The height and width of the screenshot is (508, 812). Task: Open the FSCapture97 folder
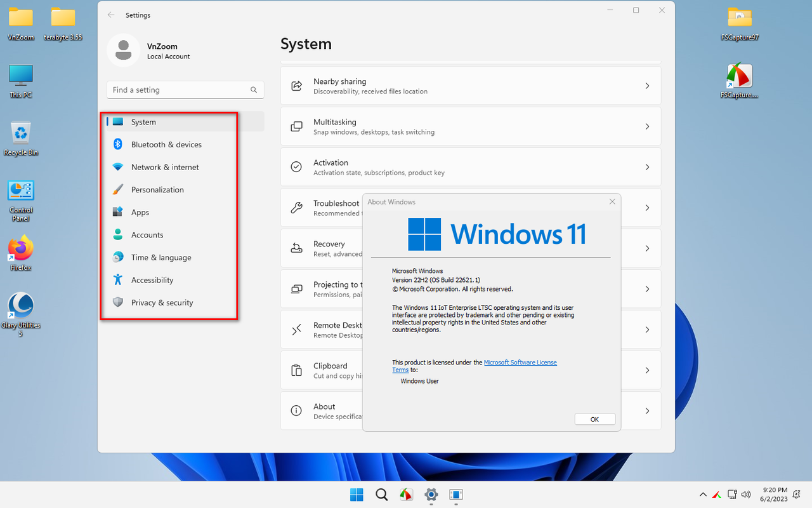click(x=740, y=24)
